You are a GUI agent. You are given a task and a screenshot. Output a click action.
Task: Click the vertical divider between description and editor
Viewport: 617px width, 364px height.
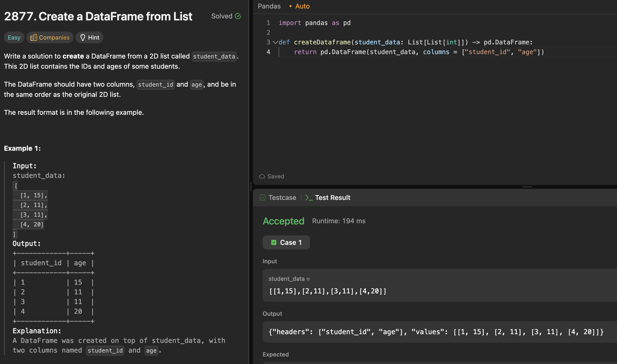(251, 186)
